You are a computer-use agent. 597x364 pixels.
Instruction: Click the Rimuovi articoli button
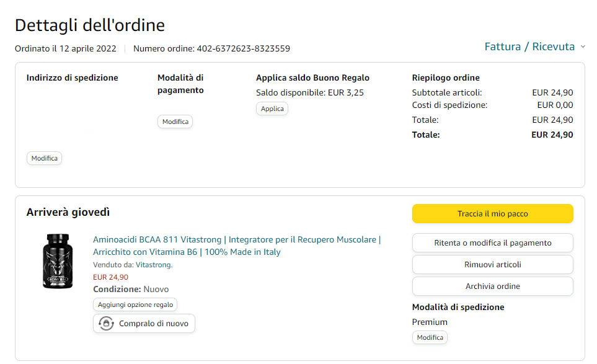coord(492,265)
